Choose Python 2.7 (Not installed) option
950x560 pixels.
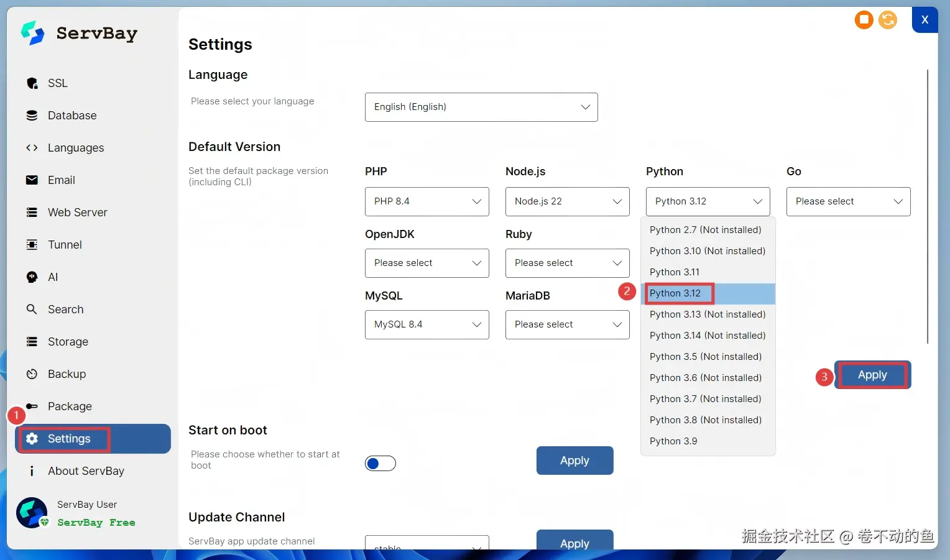pos(708,230)
